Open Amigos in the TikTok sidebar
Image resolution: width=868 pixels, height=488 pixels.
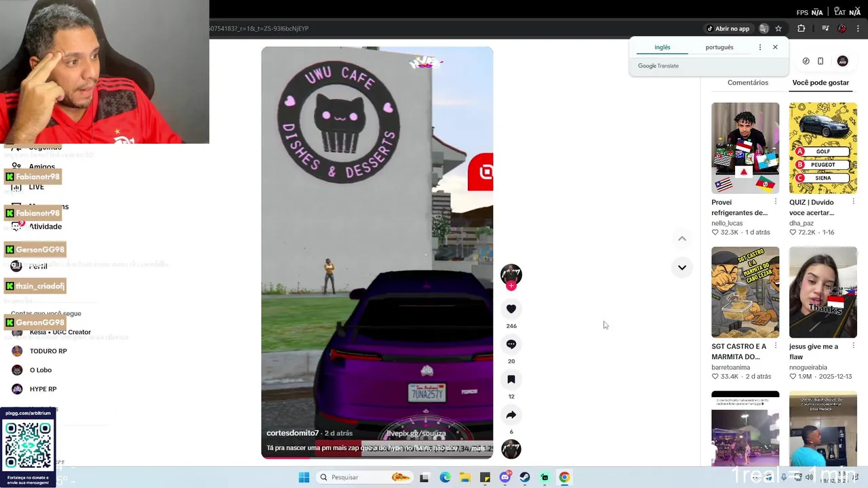(42, 167)
